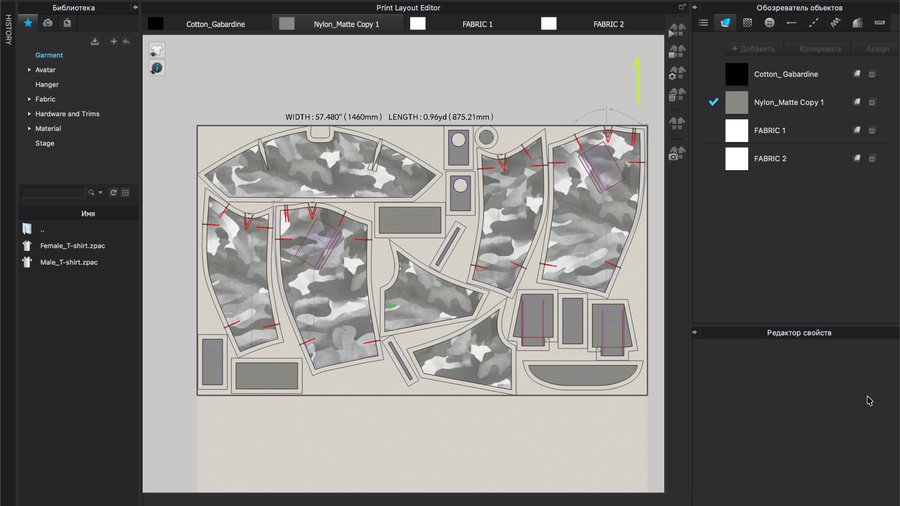Expand the Hardware and Trims folder
The image size is (900, 506).
pyautogui.click(x=30, y=114)
